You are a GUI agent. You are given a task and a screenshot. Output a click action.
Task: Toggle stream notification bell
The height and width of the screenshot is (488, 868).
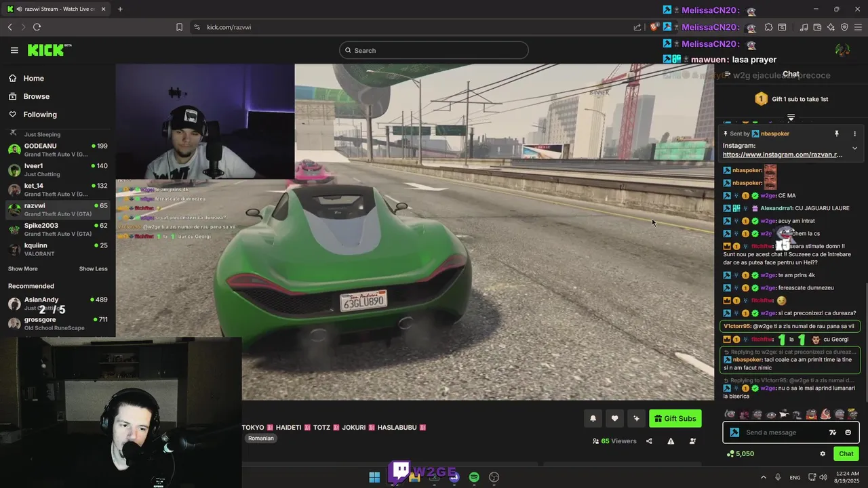(x=593, y=418)
